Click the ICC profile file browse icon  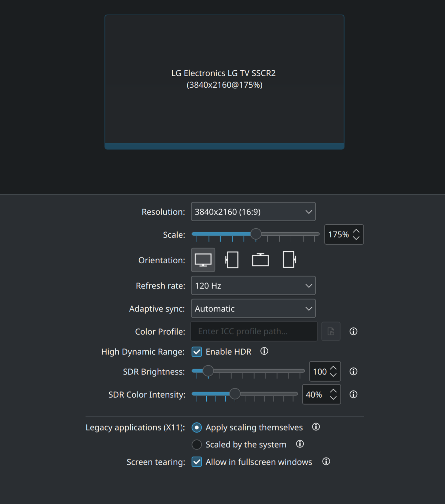coord(331,331)
